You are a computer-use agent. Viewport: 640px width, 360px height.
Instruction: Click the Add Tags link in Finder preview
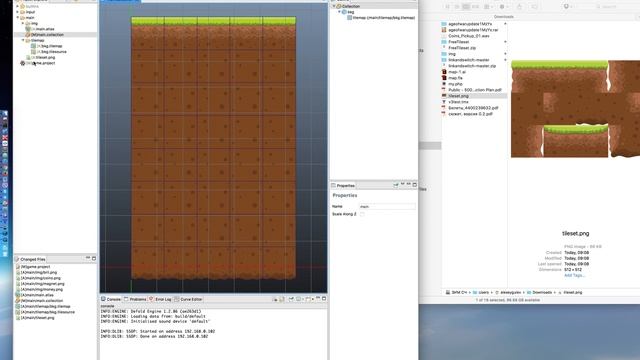(x=574, y=276)
